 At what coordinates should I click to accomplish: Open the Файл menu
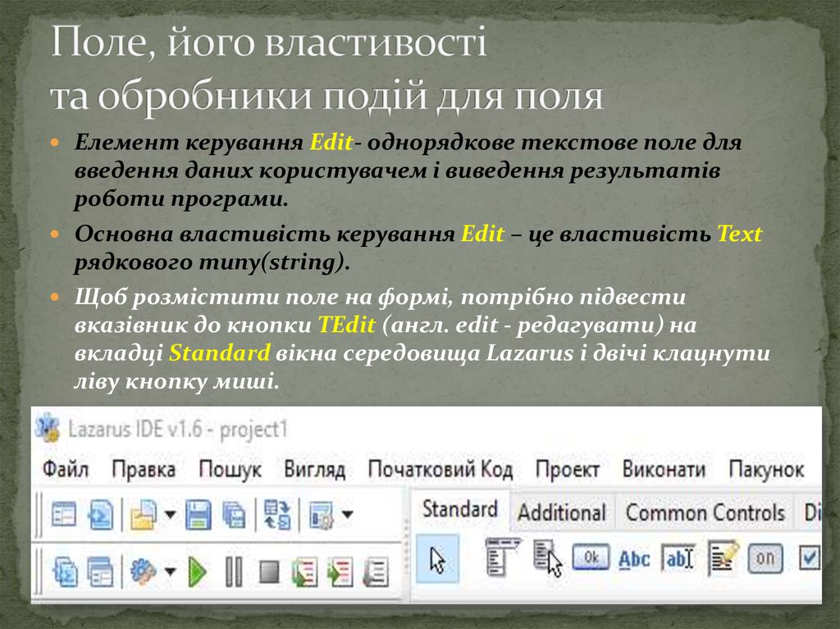click(x=66, y=470)
